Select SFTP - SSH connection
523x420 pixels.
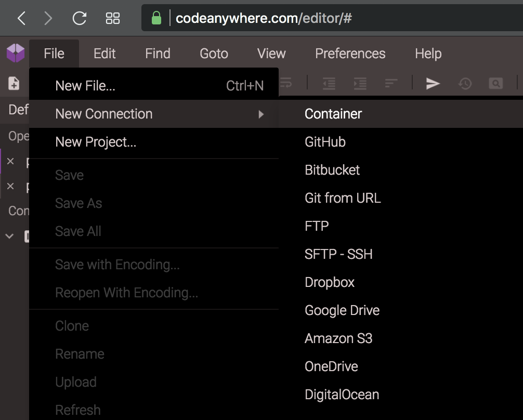coord(401,254)
